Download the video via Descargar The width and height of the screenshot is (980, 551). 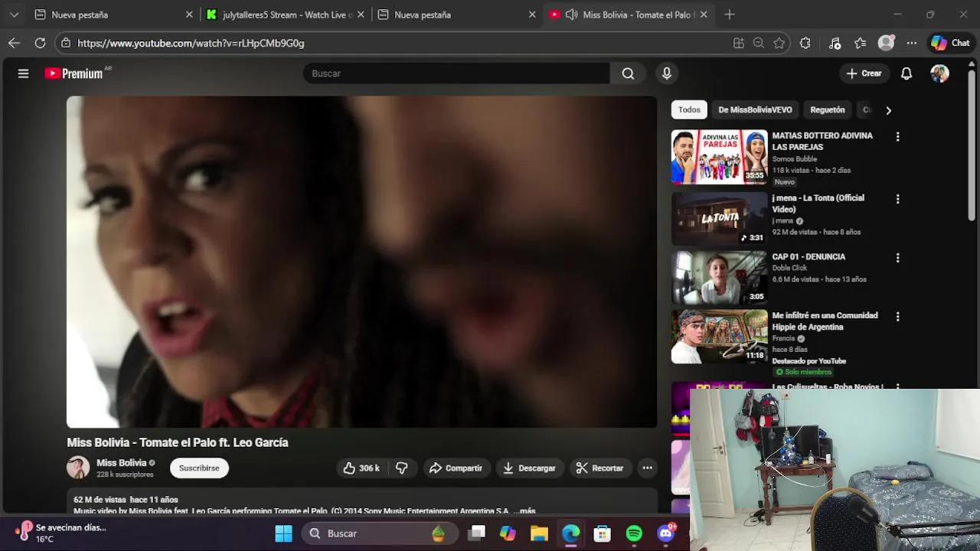530,468
